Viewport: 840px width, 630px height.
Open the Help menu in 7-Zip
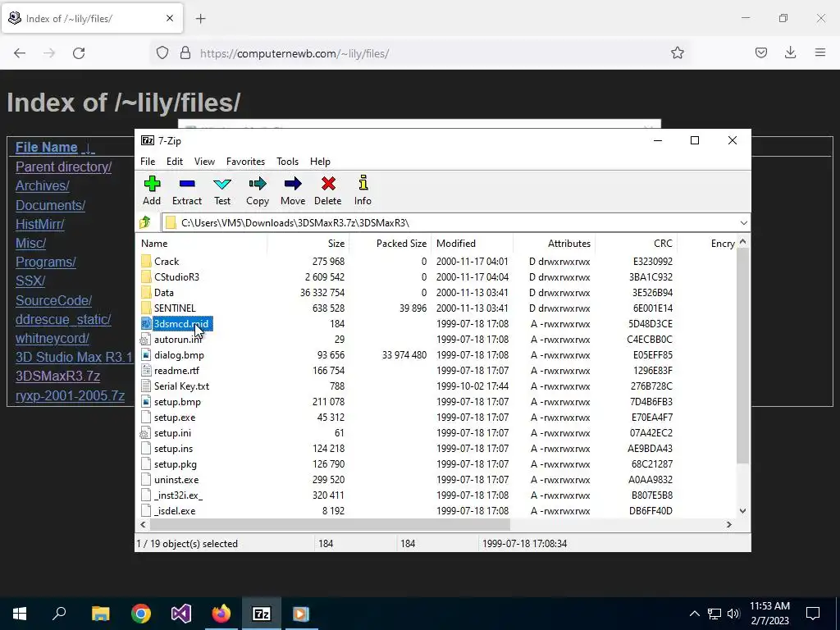click(x=320, y=162)
